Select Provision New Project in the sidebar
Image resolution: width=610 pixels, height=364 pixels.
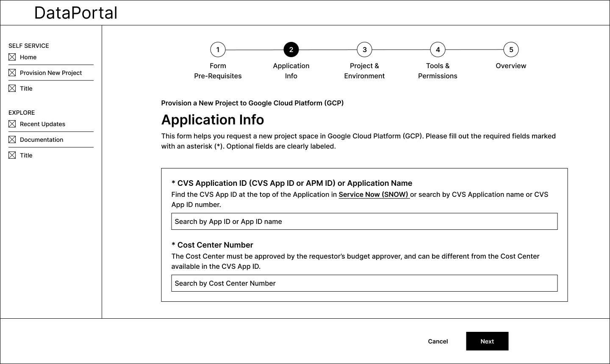click(x=50, y=72)
